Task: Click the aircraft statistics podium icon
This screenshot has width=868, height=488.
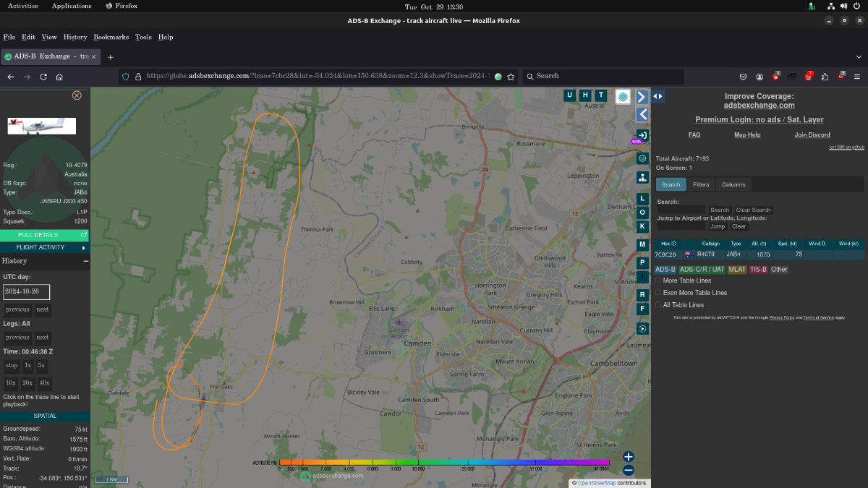Action: [642, 177]
